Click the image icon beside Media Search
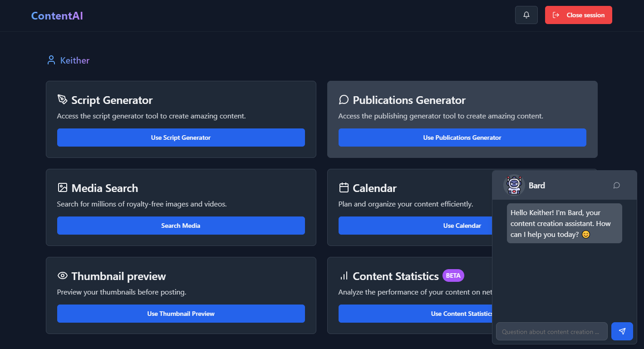644x349 pixels. tap(63, 187)
